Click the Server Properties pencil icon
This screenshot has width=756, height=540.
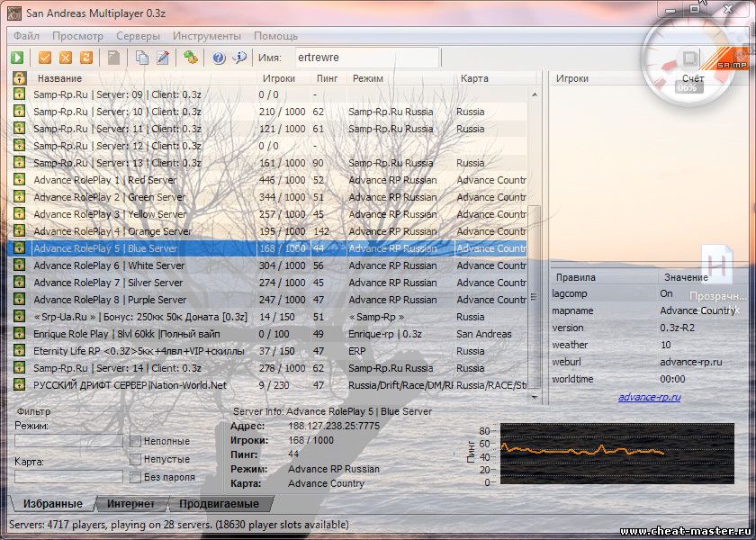click(x=163, y=58)
